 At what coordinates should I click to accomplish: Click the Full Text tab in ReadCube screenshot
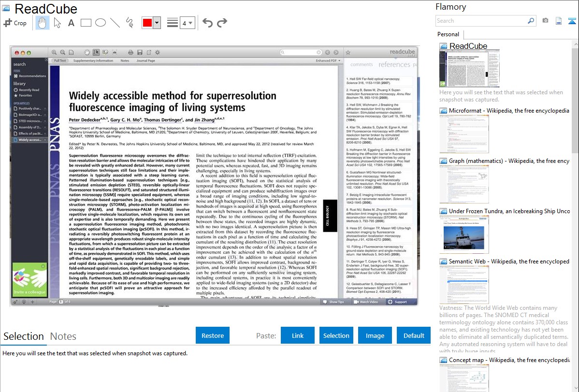[60, 60]
